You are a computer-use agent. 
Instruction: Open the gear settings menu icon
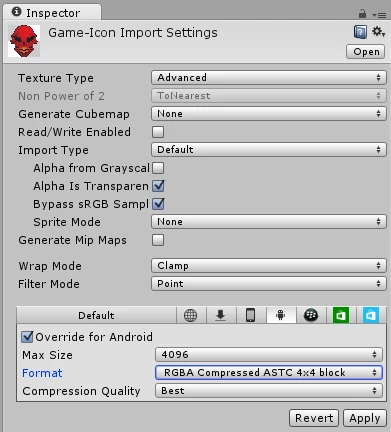coord(378,32)
